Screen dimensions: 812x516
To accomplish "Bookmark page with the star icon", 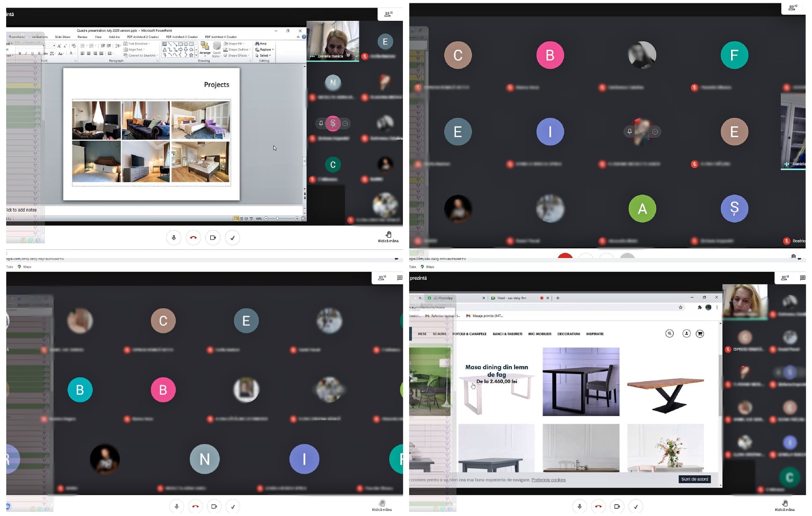I will coord(680,308).
